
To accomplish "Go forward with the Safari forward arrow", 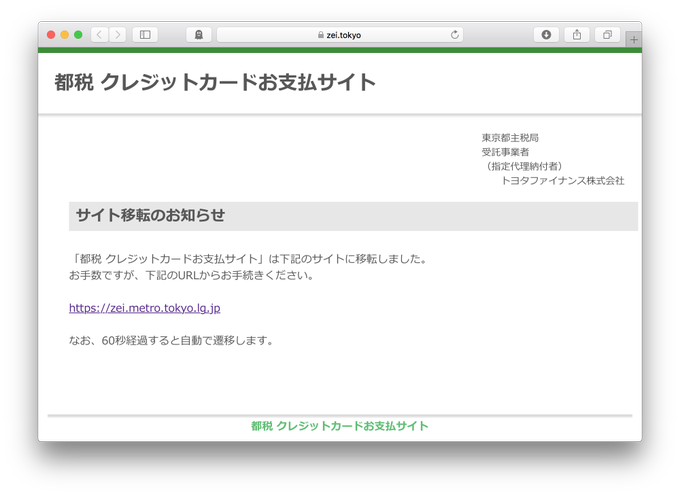I will coord(118,35).
